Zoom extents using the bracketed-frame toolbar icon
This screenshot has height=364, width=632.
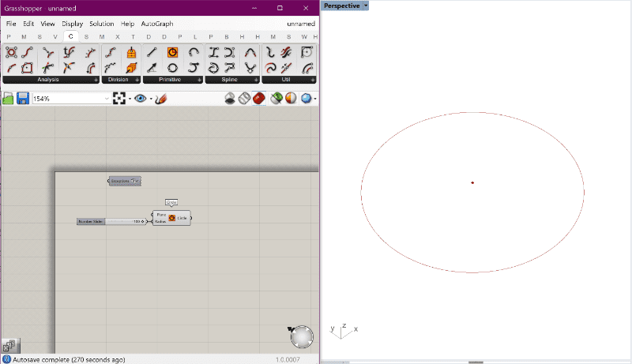[119, 99]
